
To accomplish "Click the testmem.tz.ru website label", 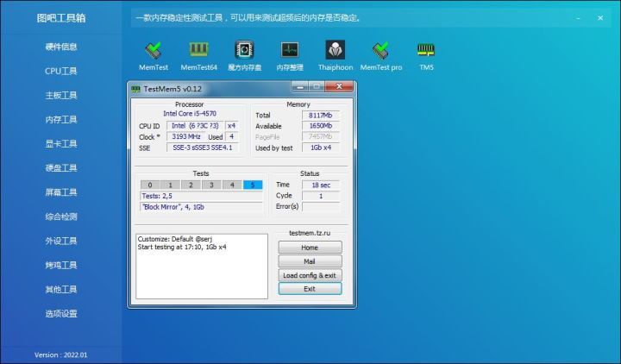I will [310, 233].
